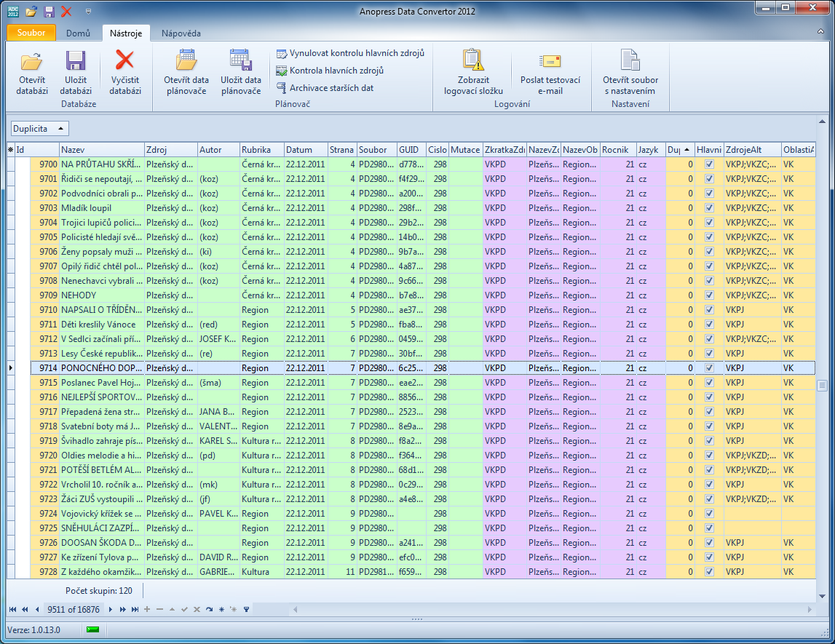This screenshot has height=644, width=835.
Task: Toggle Hlavni checkbox in row 9728
Action: (x=710, y=572)
